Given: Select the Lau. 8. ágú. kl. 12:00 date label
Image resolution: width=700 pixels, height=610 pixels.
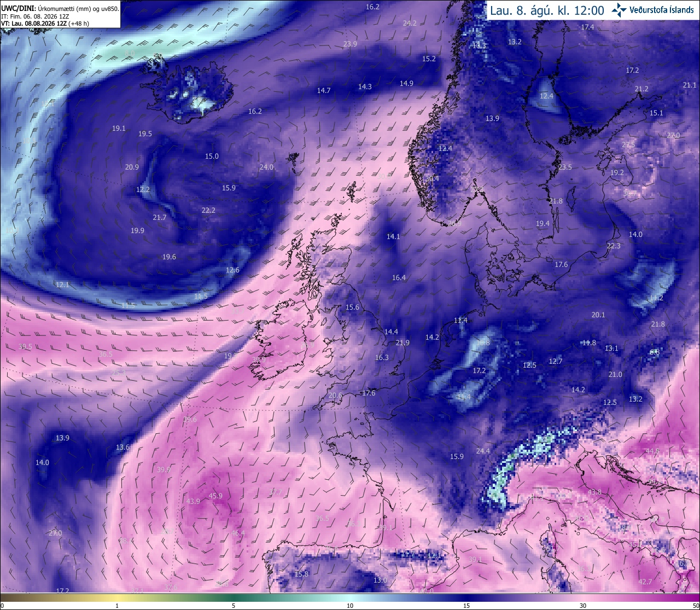Looking at the screenshot, I should click(x=547, y=10).
